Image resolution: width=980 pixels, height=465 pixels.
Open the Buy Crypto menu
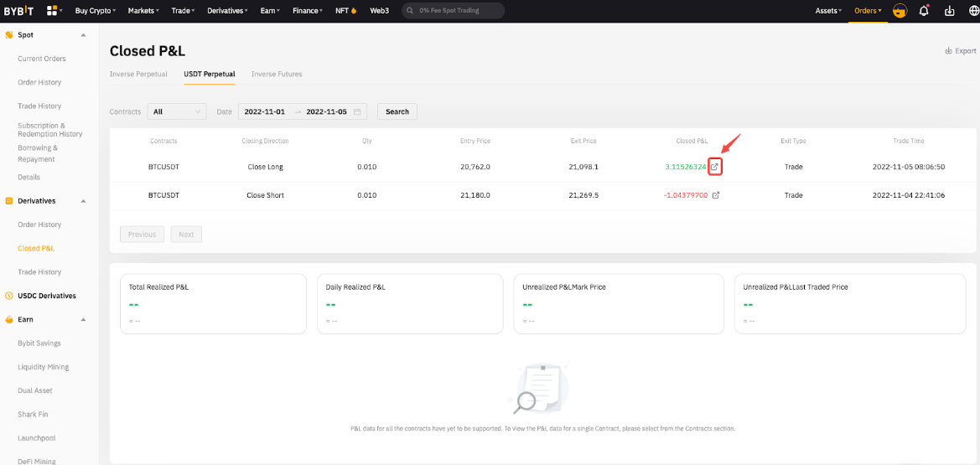point(95,11)
